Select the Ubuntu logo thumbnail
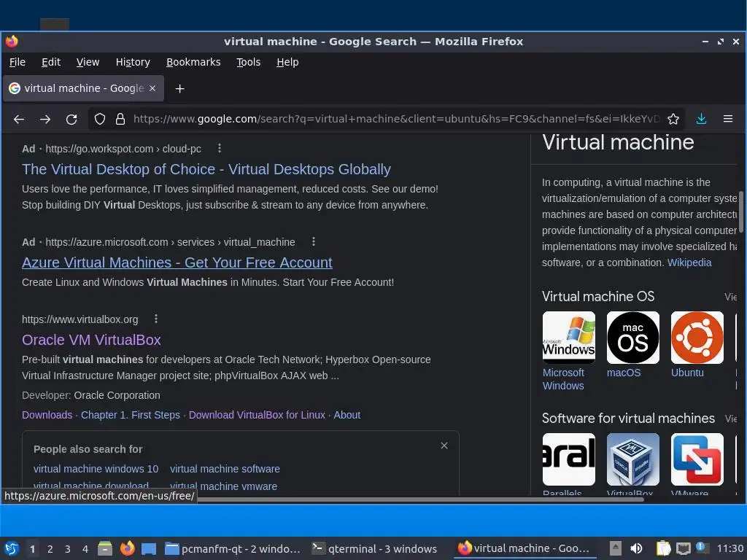This screenshot has height=560, width=747. click(697, 338)
